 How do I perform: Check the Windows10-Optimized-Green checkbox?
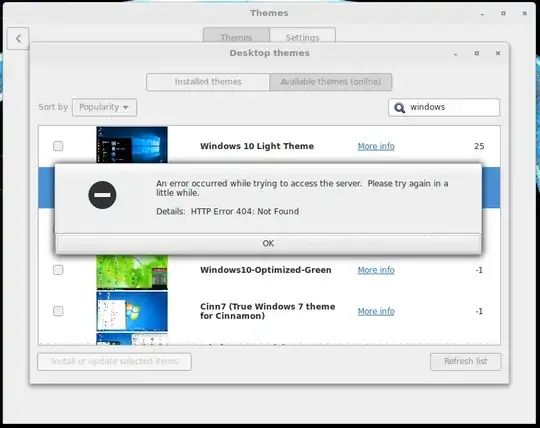tap(58, 270)
